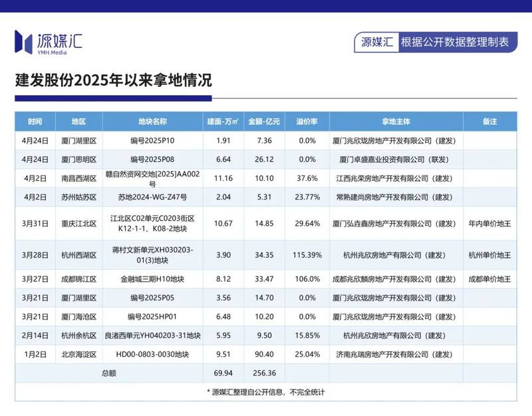Click the 源媒汇 YMH.Media logo

[48, 43]
